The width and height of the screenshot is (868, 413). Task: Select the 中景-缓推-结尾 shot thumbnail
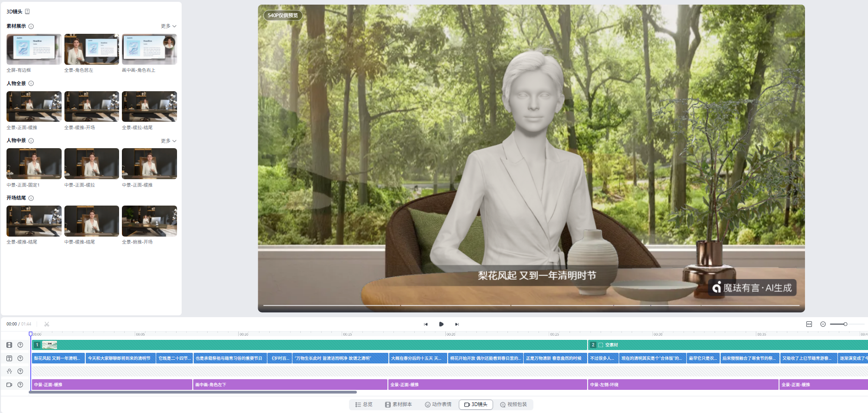coord(92,221)
